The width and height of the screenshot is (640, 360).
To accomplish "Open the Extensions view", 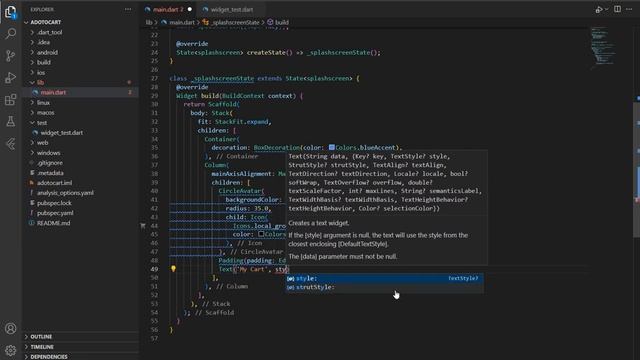I will click(11, 100).
